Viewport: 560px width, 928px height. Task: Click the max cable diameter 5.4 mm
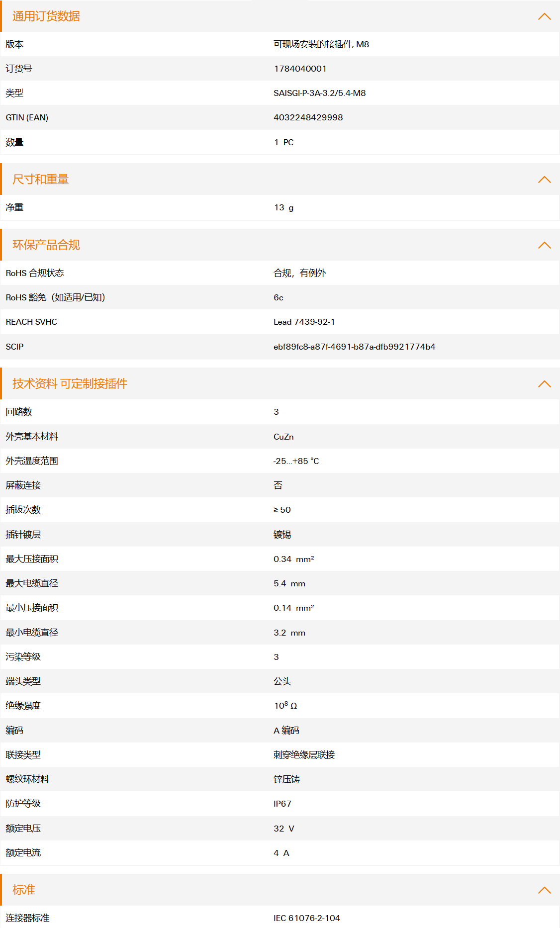(x=289, y=583)
